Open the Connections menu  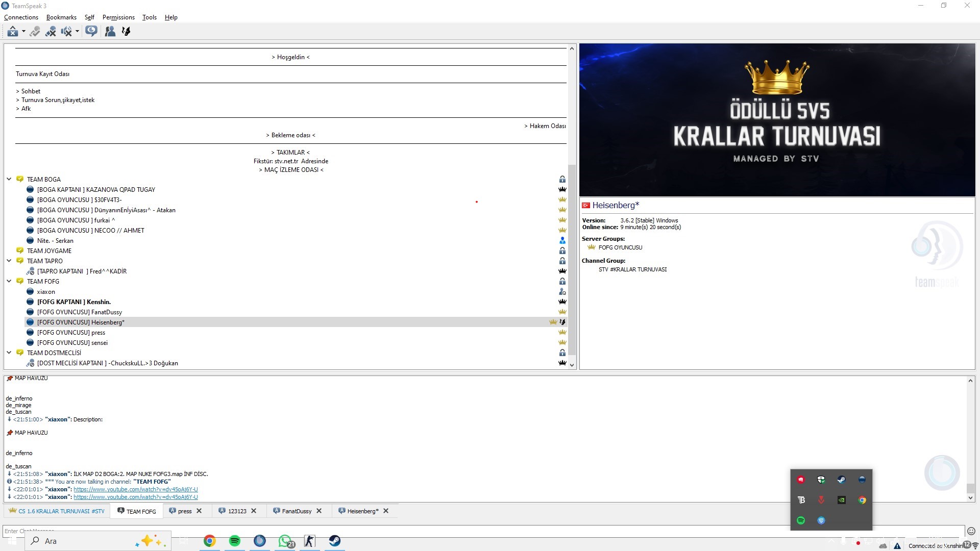point(21,17)
